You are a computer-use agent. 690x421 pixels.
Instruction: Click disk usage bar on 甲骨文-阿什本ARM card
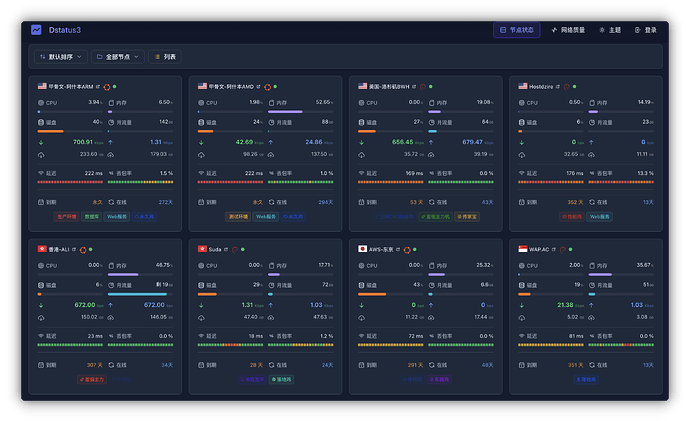point(70,131)
